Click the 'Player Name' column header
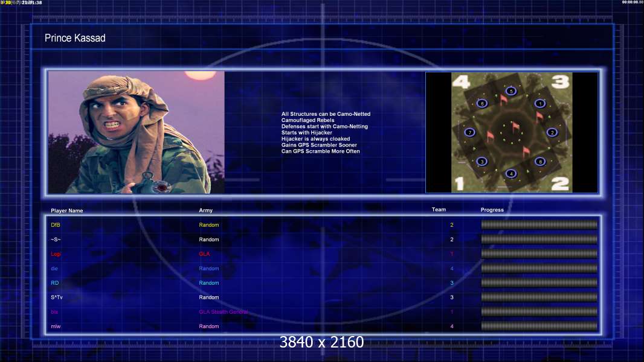The image size is (644, 362). pos(67,211)
